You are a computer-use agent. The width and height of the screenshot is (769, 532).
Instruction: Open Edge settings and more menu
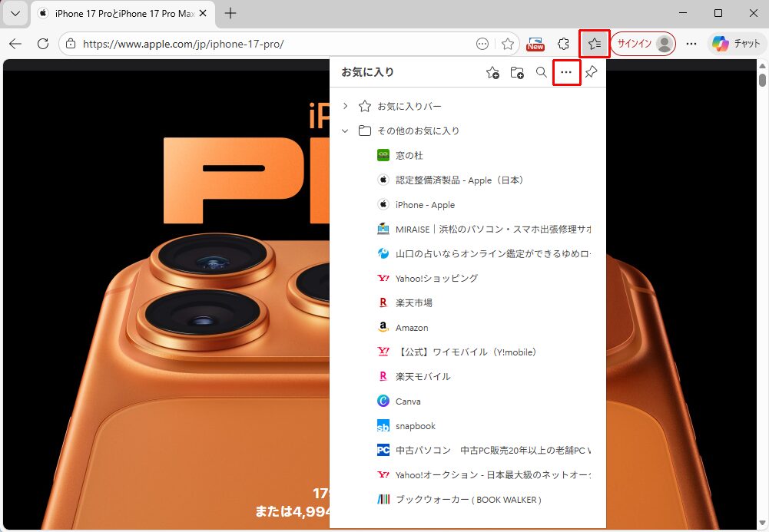pos(691,44)
